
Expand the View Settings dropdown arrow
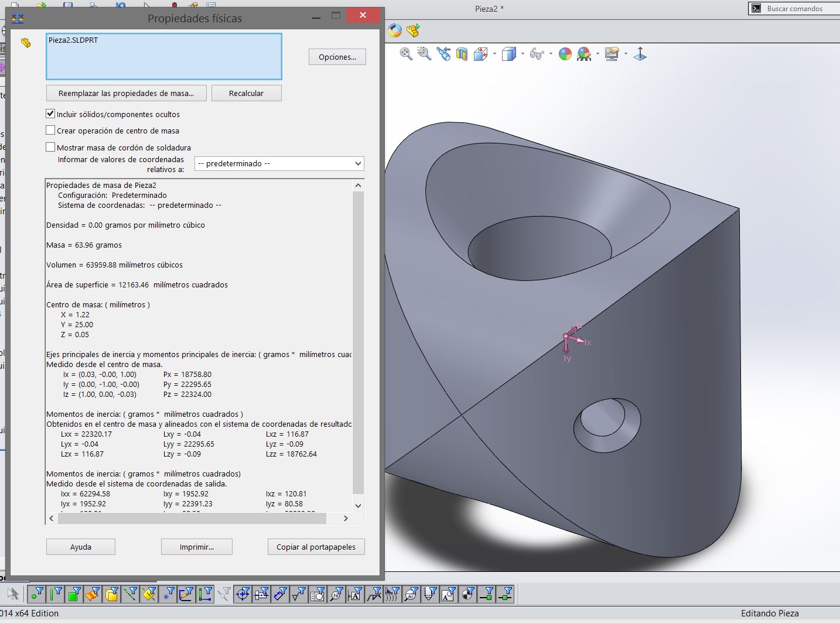tap(626, 54)
